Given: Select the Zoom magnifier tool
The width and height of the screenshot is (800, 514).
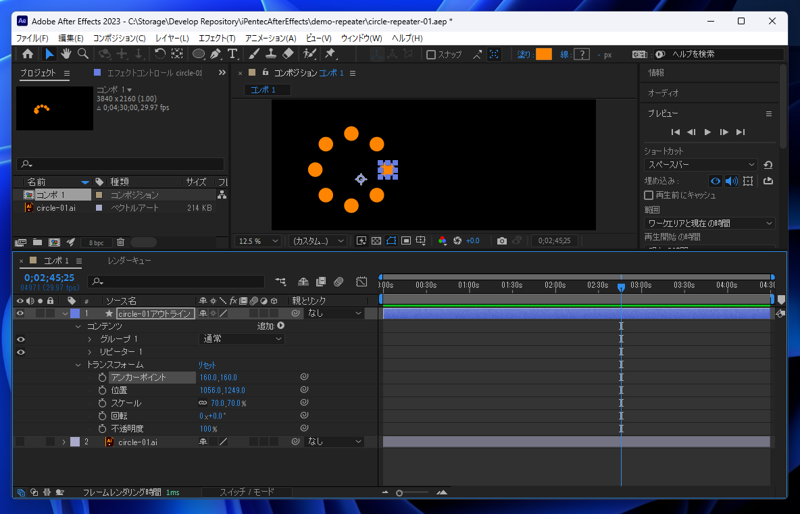Looking at the screenshot, I should [x=82, y=54].
